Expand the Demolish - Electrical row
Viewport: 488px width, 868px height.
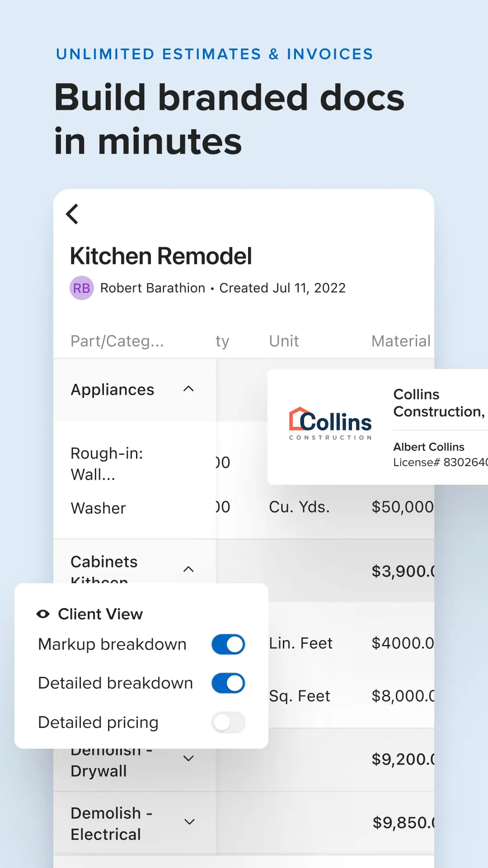[x=189, y=822]
